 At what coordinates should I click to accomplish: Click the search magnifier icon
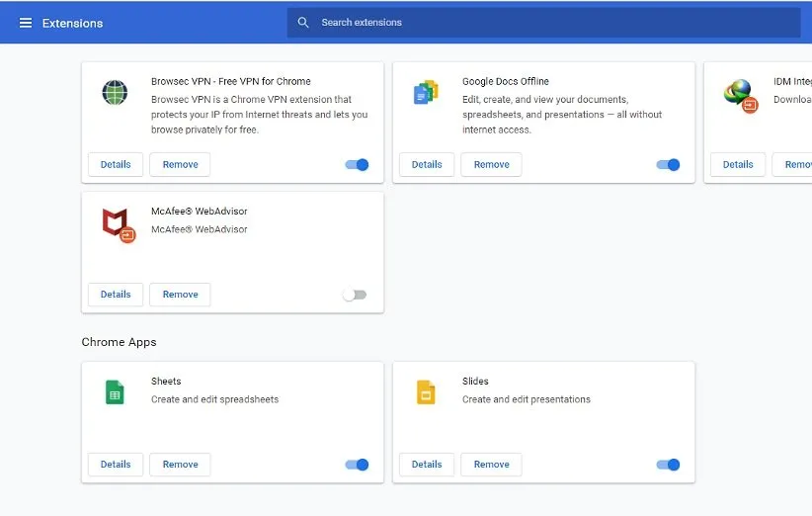point(303,23)
